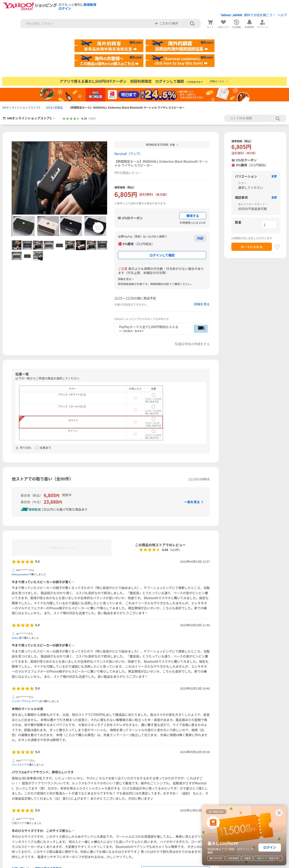Image resolution: width=289 pixels, height=868 pixels.
Task: Select stock radio for ブラック（ホワイトロゴ）
Action: (x=154, y=395)
